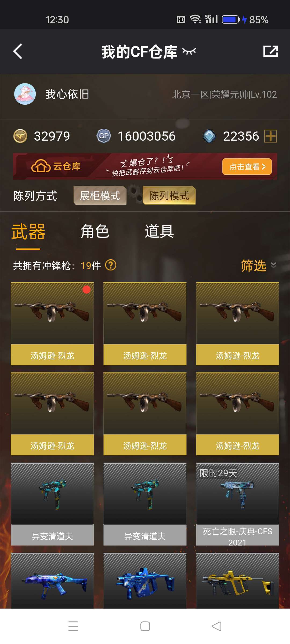Open first 汤姆逊-烈龙 with red dot
Viewport: 290px width, 644px height.
tap(52, 324)
